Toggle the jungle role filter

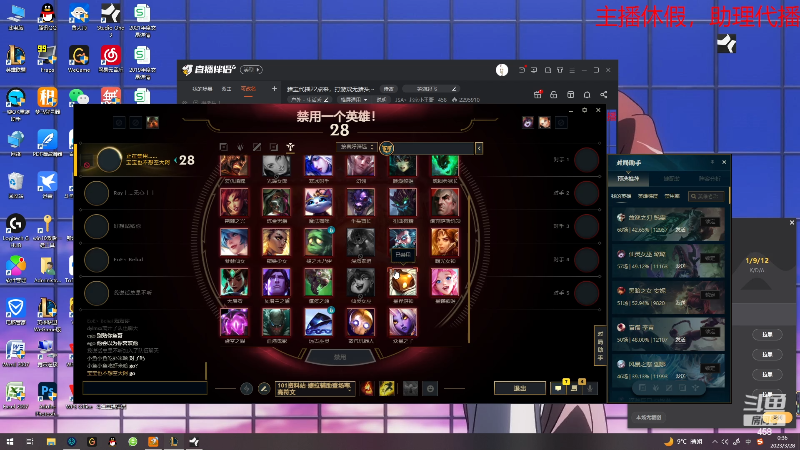(x=240, y=147)
